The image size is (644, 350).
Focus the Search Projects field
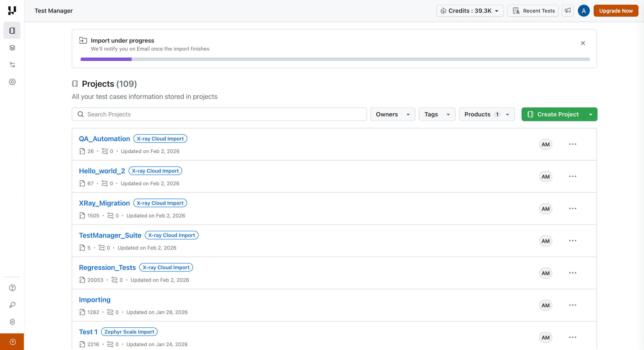coord(219,114)
